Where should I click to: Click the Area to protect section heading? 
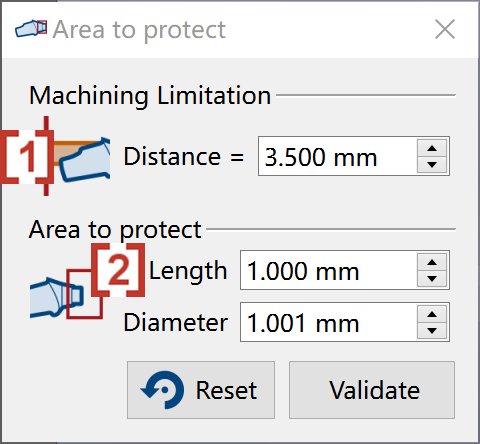(x=115, y=230)
